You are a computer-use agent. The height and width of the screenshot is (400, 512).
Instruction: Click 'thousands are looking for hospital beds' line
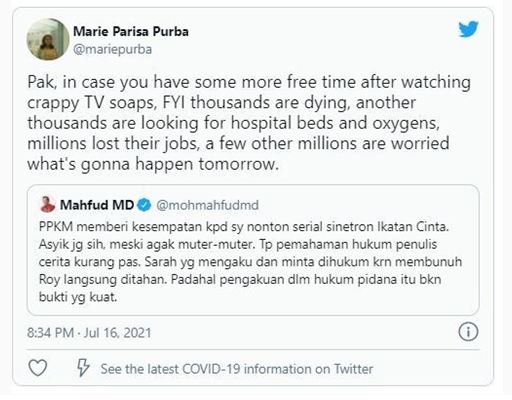(x=233, y=123)
